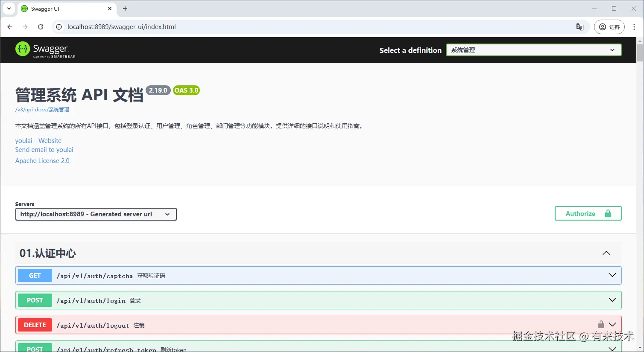Open the Select a definition dropdown
The height and width of the screenshot is (352, 644).
(533, 50)
